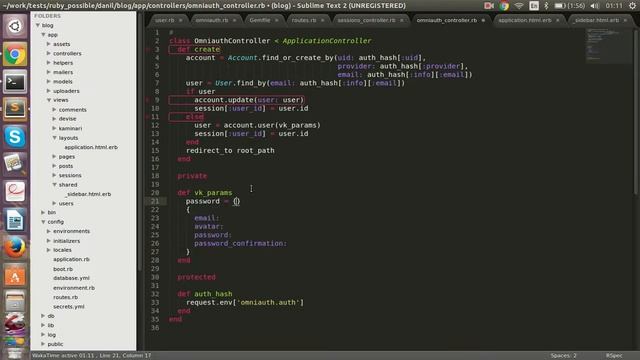Click the Chrome indicator in top panel
Screen dimensions: 640x360
[x=504, y=6]
